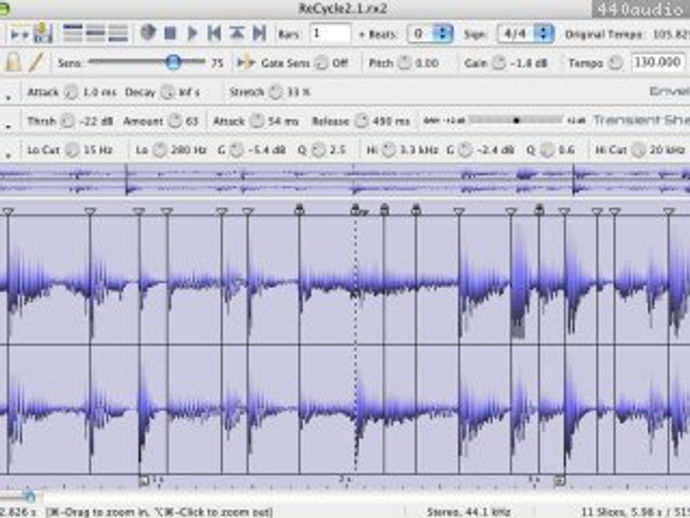
Task: Click the Stretch knob
Action: tap(276, 92)
